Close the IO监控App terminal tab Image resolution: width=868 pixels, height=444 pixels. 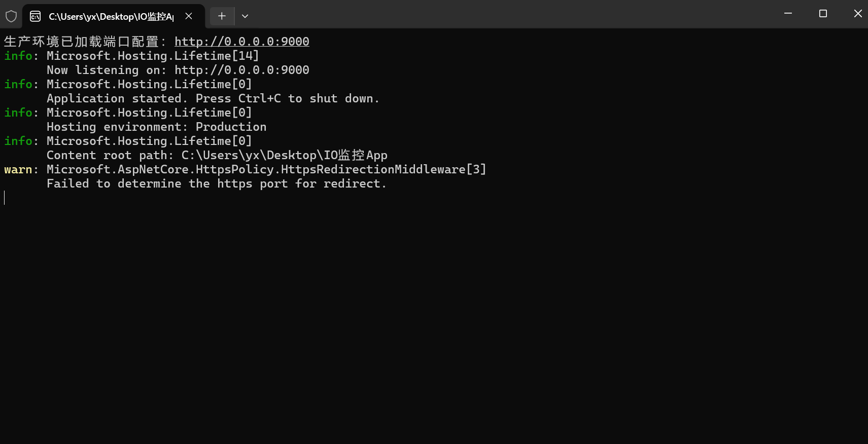tap(189, 16)
